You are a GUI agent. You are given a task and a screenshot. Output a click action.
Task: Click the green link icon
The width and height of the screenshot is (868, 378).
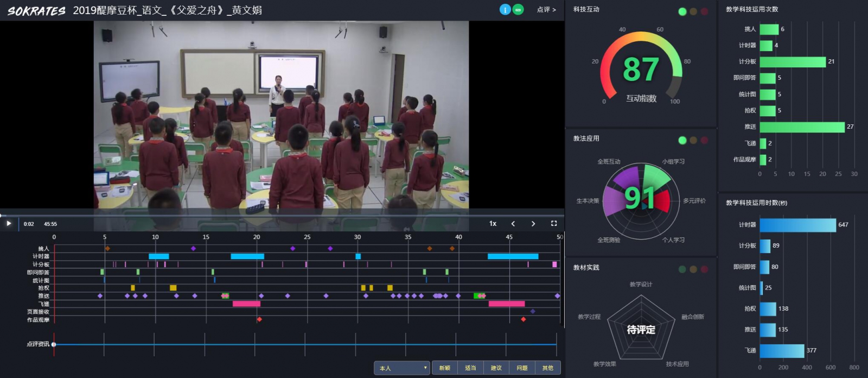click(x=518, y=10)
